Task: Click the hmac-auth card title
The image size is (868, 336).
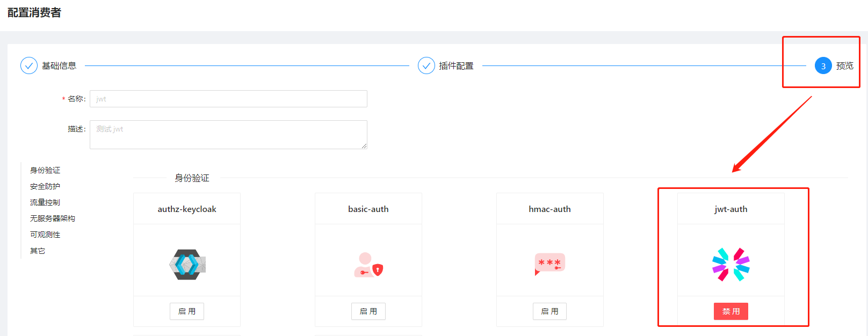Action: 550,209
